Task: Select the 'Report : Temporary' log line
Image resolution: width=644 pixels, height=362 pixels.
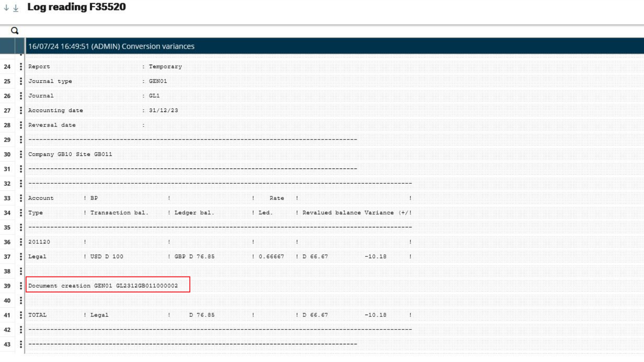Action: pyautogui.click(x=105, y=67)
